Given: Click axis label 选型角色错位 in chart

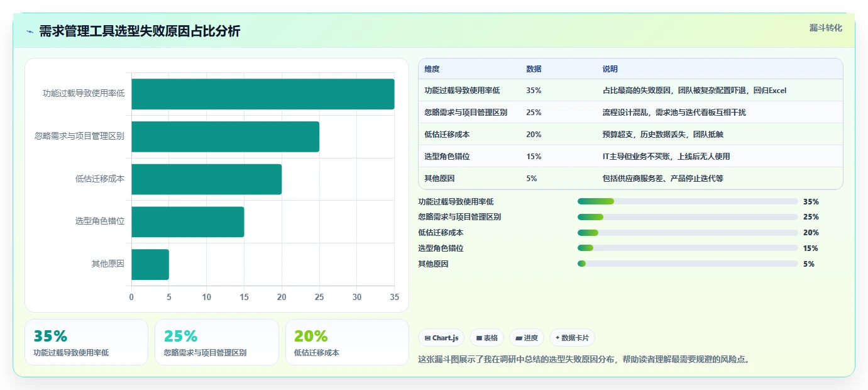Looking at the screenshot, I should (x=100, y=221).
